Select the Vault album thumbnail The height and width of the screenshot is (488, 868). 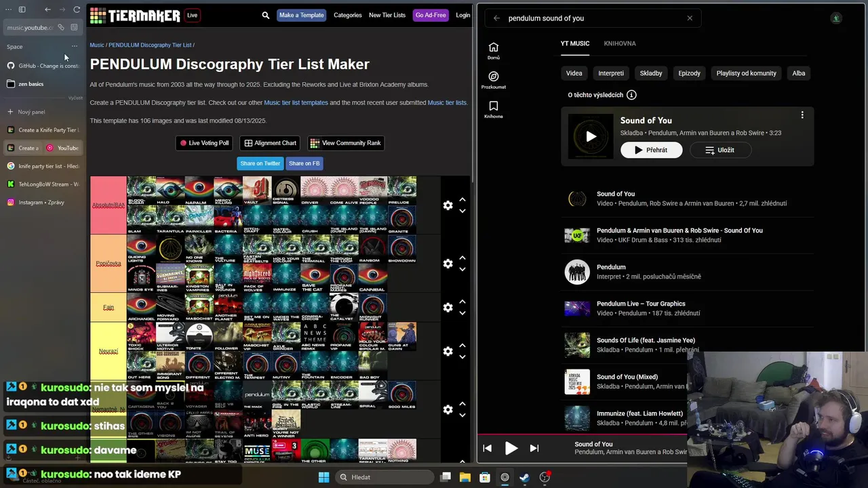click(x=257, y=190)
